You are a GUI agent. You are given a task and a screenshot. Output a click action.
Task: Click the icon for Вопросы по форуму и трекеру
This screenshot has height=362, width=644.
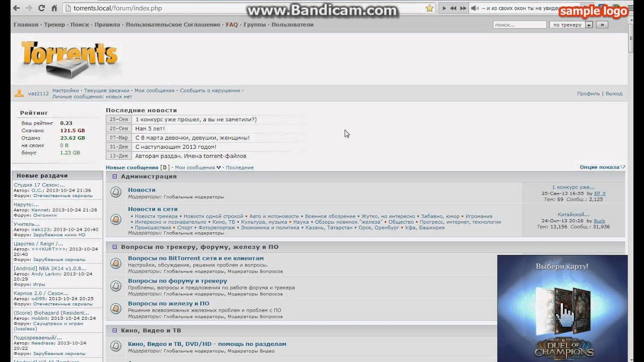coord(116,286)
